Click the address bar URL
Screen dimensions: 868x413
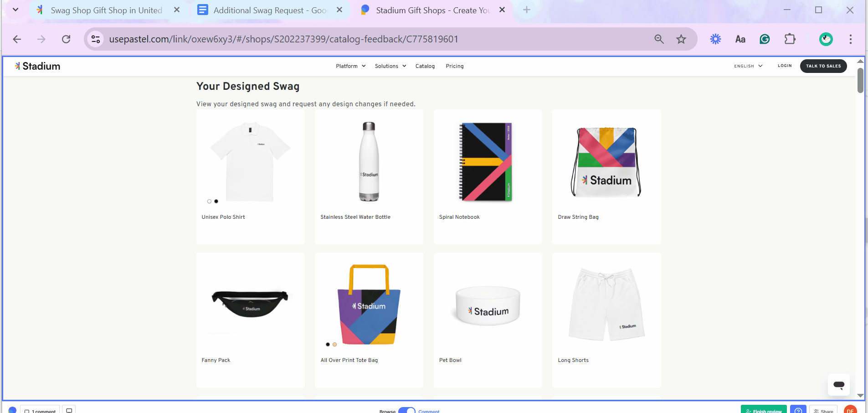pyautogui.click(x=283, y=39)
